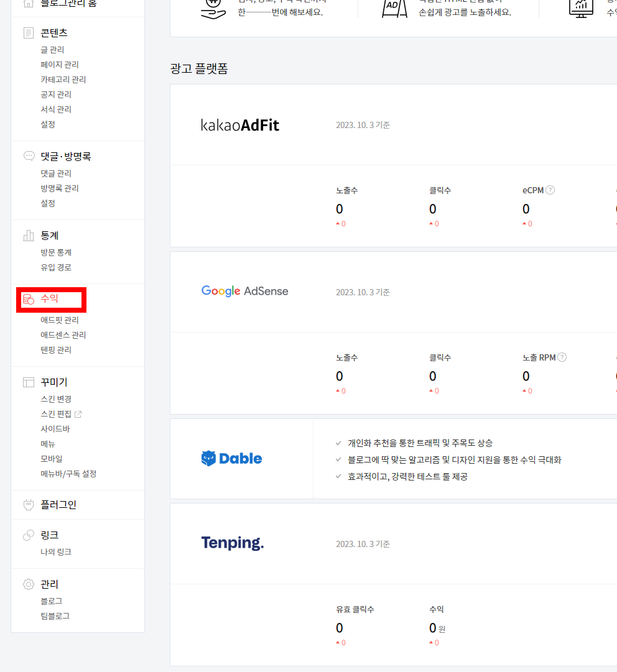Click the 콘텐츠 section heading
617x672 pixels.
coord(54,33)
